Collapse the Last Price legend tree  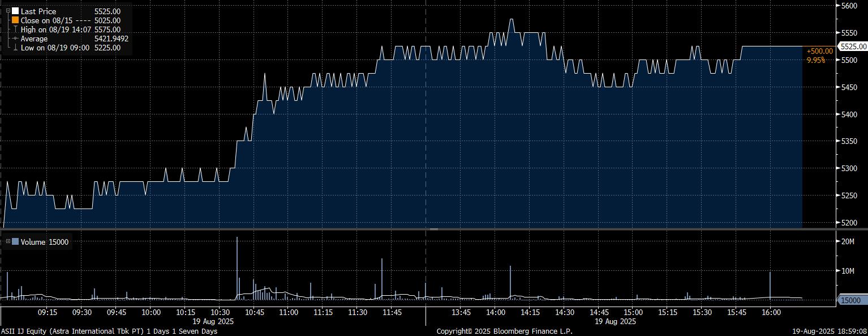pos(8,11)
